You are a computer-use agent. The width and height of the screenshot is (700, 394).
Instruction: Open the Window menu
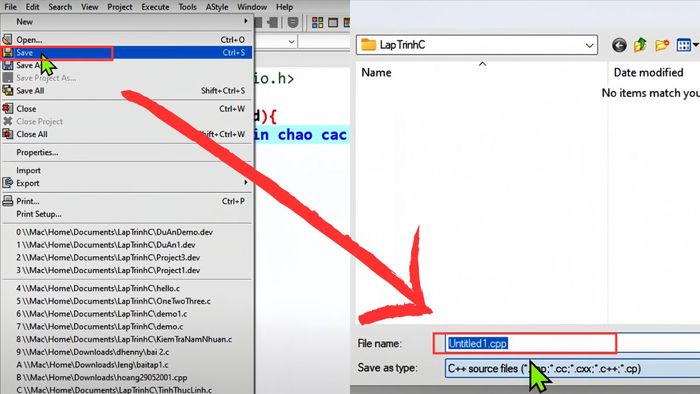coord(252,7)
